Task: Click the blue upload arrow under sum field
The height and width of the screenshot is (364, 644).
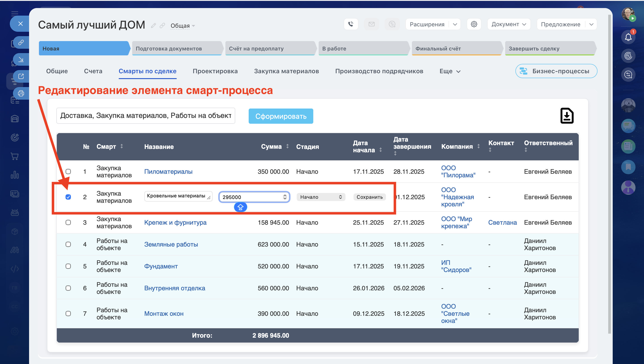Action: 240,207
